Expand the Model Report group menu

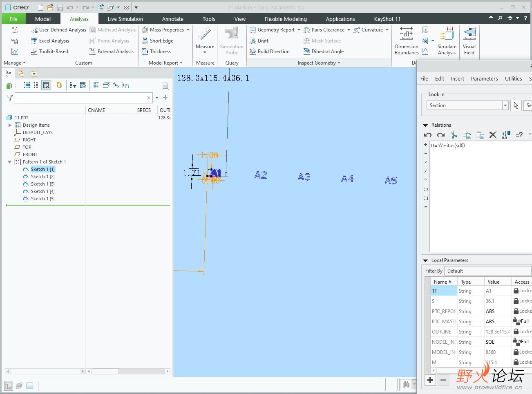click(165, 63)
